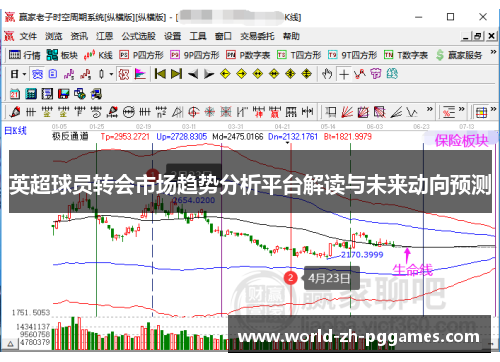This screenshot has width=500, height=362.
Task: Open the 交易委托 menu
Action: point(257,36)
